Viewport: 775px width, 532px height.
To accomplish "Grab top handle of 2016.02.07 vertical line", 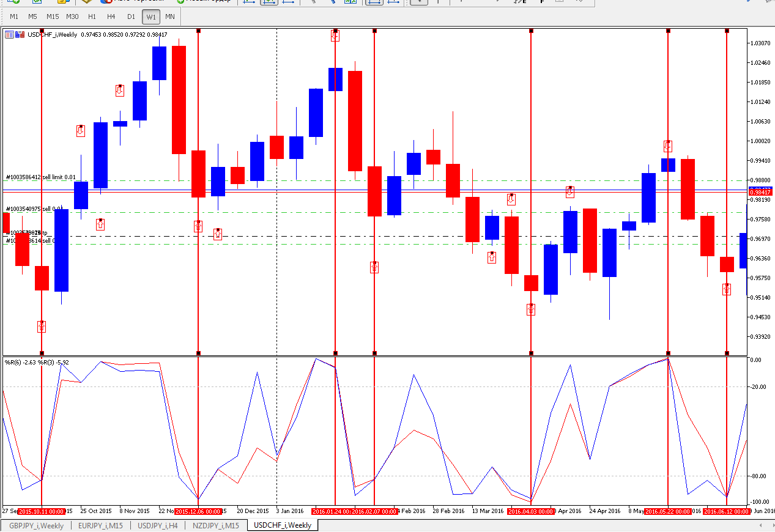I will coord(374,30).
